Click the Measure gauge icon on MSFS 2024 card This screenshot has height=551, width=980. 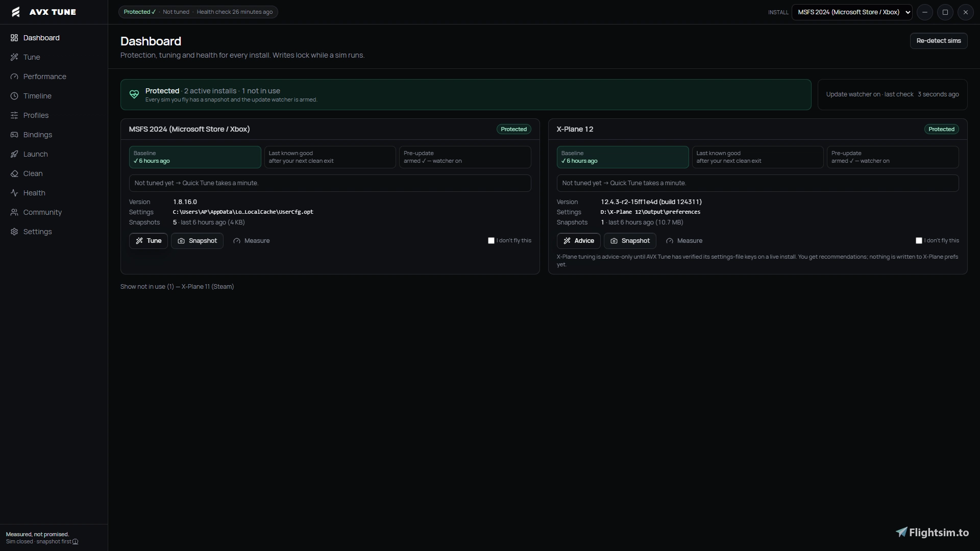coord(237,241)
